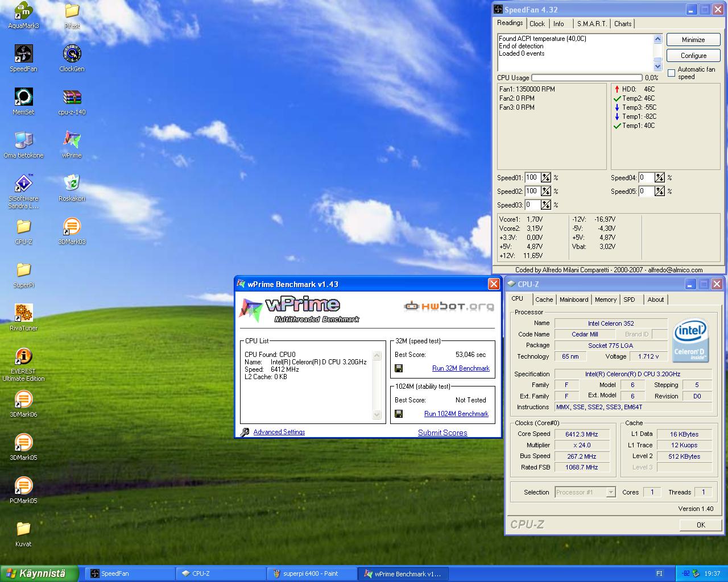
Task: Open Advanced Settings link in wPrime
Action: click(x=279, y=432)
